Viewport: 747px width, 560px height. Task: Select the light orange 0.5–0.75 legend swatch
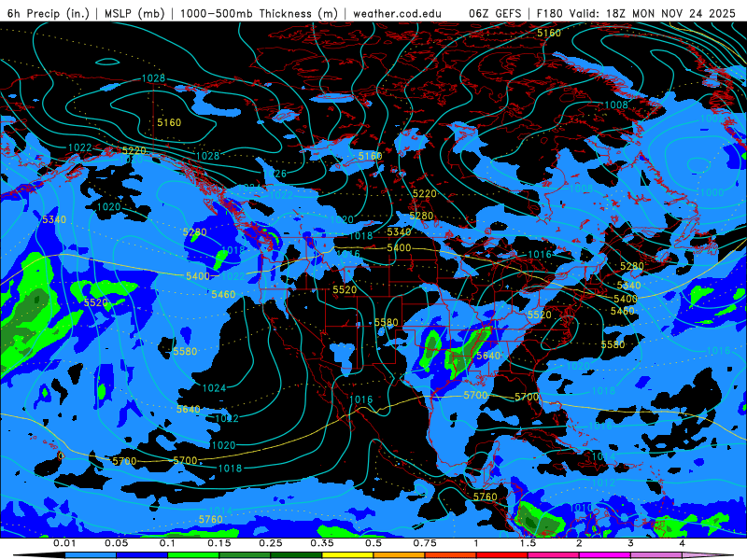[x=399, y=555]
